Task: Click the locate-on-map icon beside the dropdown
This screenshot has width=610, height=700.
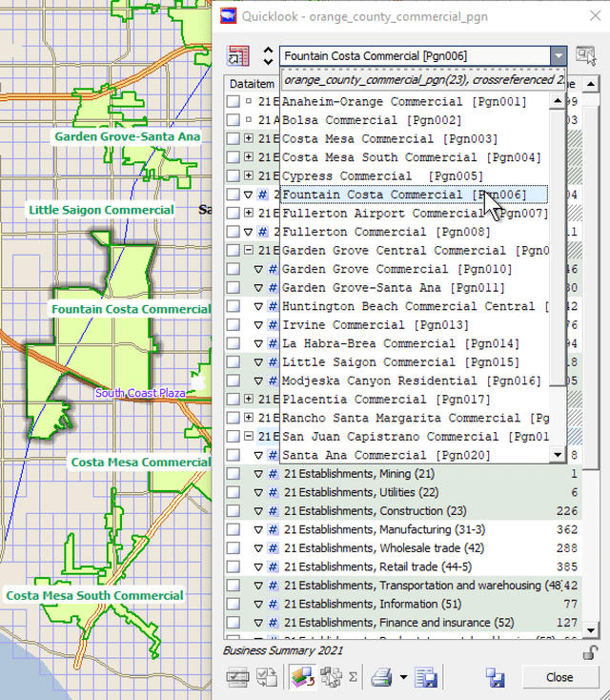Action: pyautogui.click(x=585, y=56)
